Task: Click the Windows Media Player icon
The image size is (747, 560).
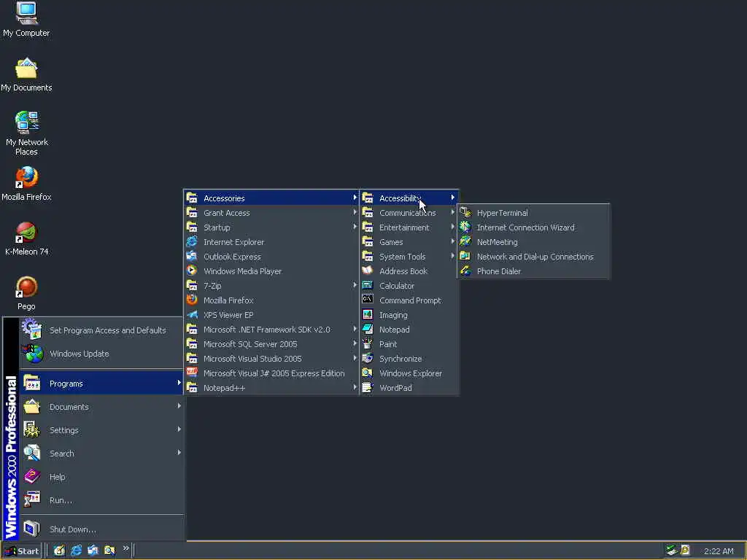Action: click(192, 271)
